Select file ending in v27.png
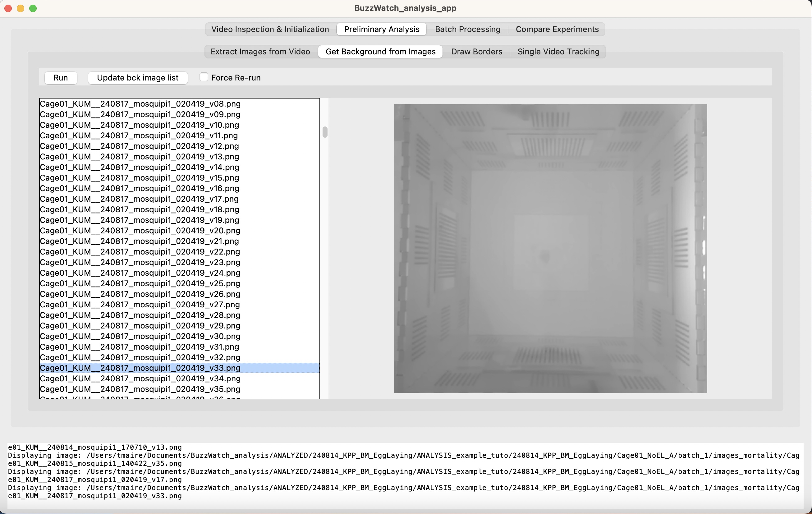The image size is (812, 514). tap(179, 305)
